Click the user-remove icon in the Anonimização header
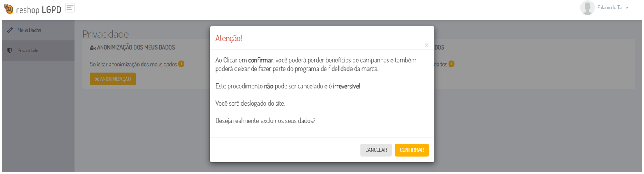Screen dimensions: 644x174 point(93,48)
